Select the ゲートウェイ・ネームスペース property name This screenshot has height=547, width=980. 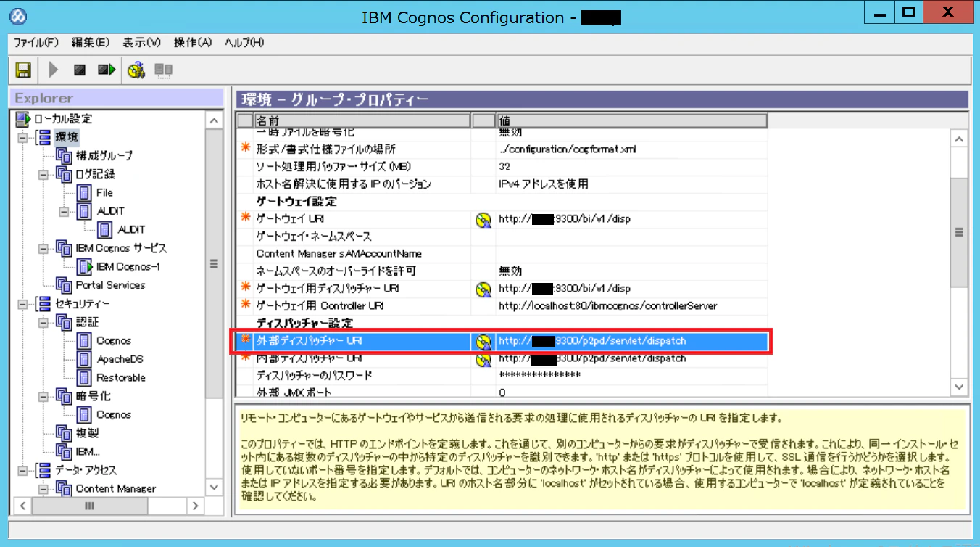tap(314, 237)
